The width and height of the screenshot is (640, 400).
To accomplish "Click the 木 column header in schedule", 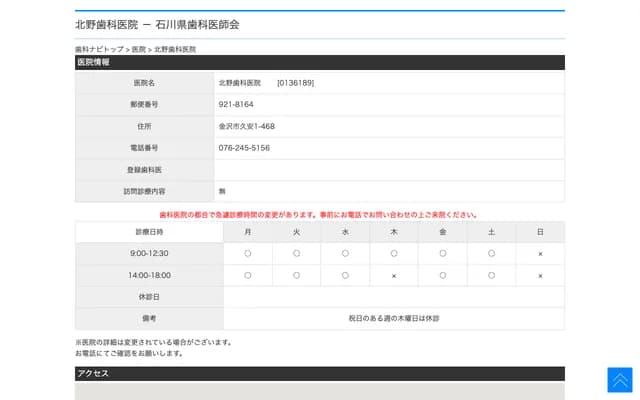I will (394, 232).
